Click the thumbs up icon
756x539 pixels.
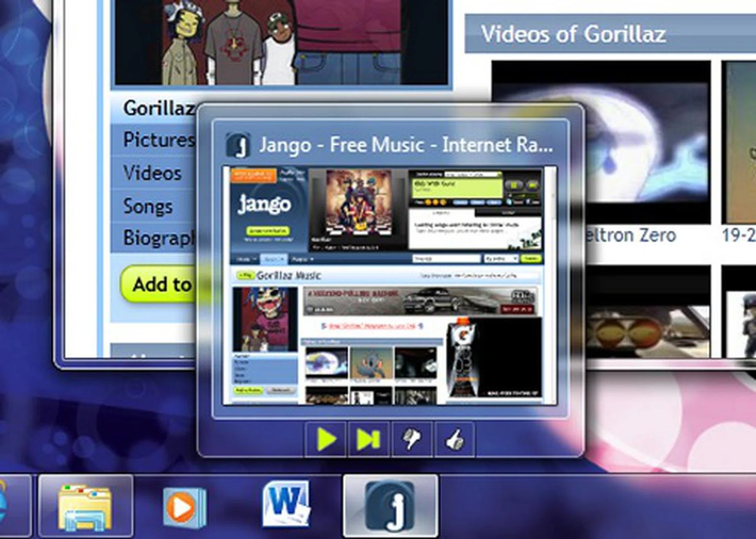[x=455, y=439]
